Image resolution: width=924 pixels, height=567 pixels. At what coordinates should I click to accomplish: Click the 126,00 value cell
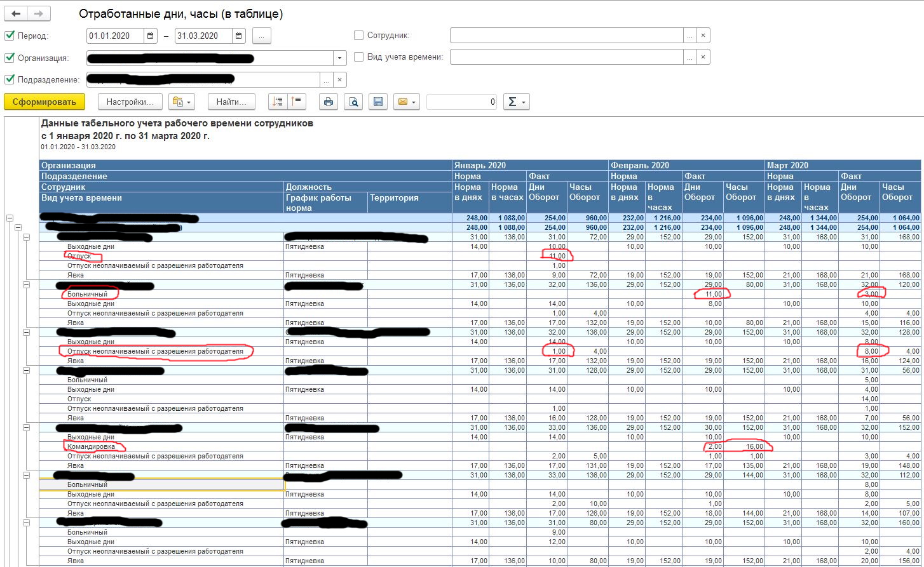[588, 513]
